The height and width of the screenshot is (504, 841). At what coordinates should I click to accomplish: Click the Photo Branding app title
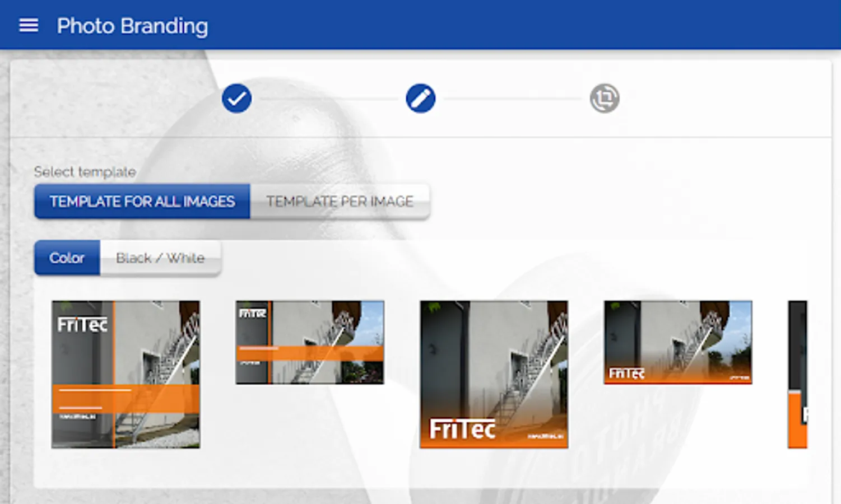[132, 26]
